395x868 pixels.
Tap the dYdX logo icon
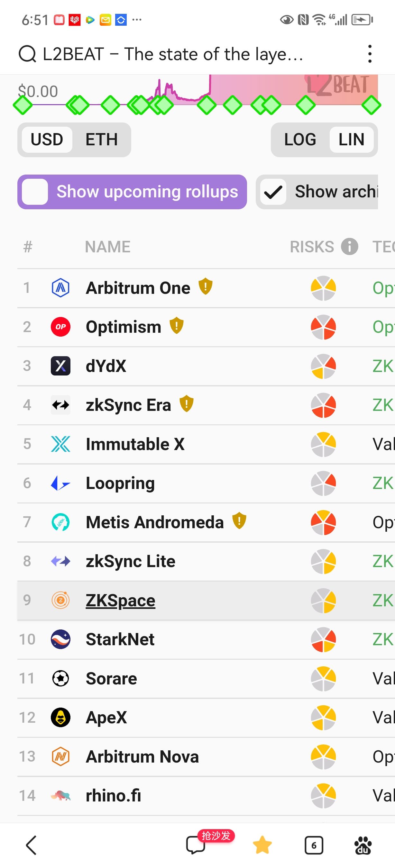(61, 366)
